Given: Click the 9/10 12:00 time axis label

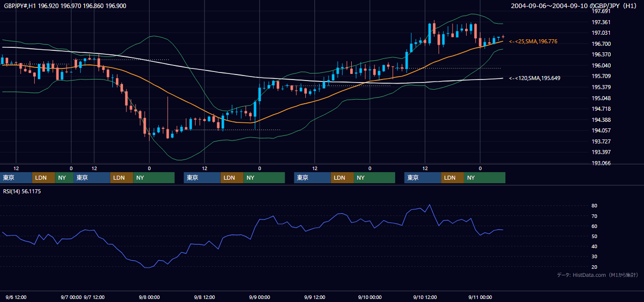Looking at the screenshot, I should [425, 297].
